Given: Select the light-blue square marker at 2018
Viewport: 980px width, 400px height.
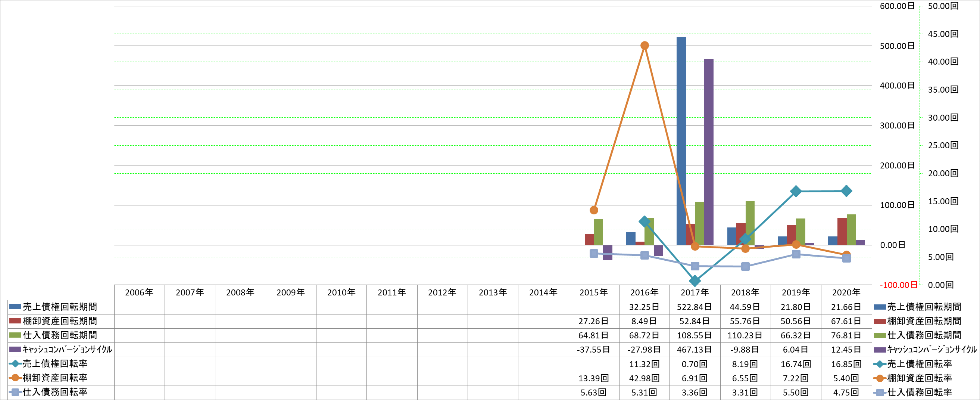Looking at the screenshot, I should click(745, 266).
